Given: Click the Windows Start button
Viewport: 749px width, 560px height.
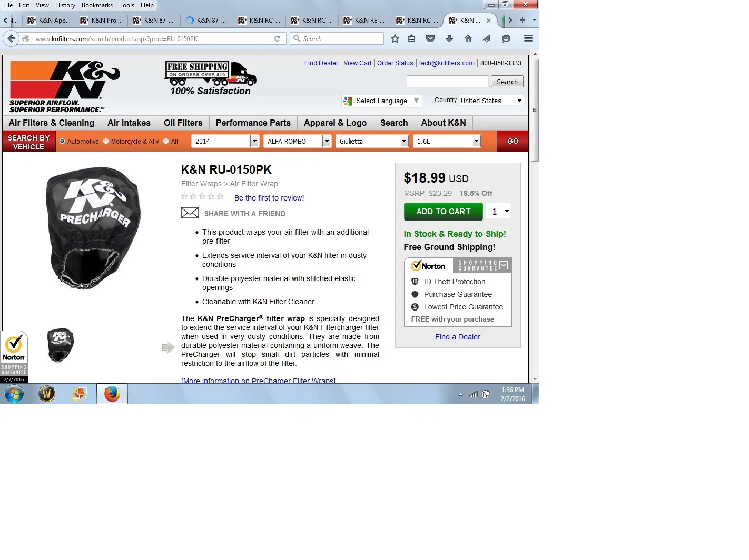Looking at the screenshot, I should pos(14,394).
